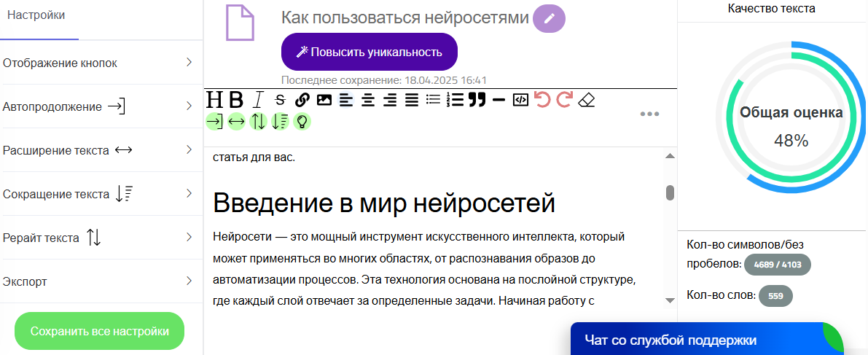Clear formatting with the eraser icon

click(x=586, y=100)
